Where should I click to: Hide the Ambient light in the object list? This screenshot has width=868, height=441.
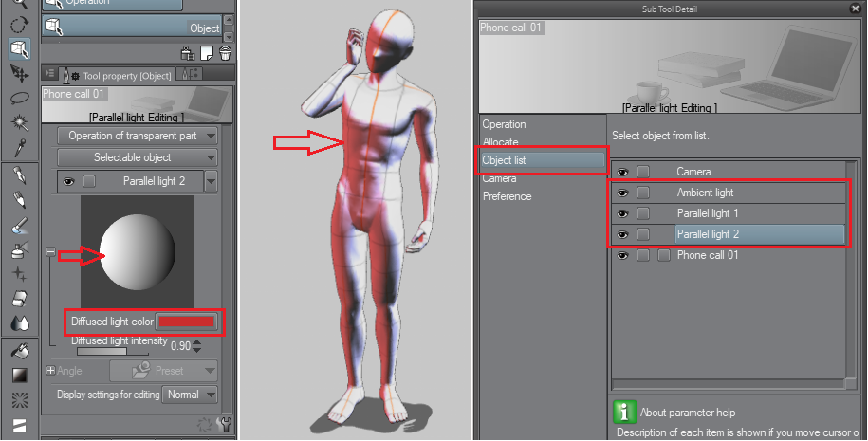click(622, 193)
